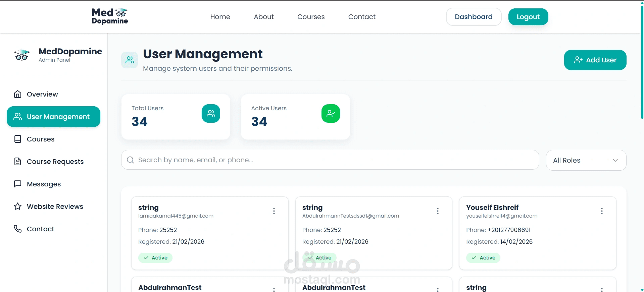Viewport: 644px width, 292px height.
Task: Click the email youseifelshreif4@gmail.com
Action: click(x=502, y=216)
